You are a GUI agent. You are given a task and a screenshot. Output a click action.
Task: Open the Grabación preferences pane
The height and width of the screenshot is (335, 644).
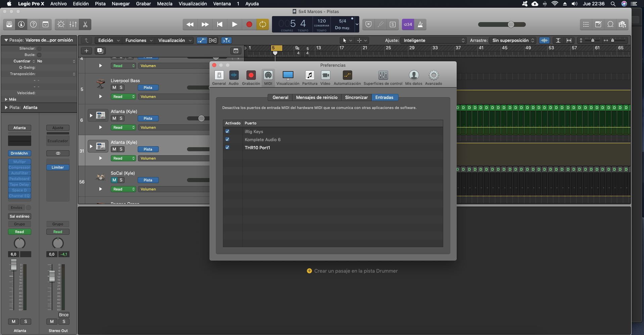[x=251, y=77]
